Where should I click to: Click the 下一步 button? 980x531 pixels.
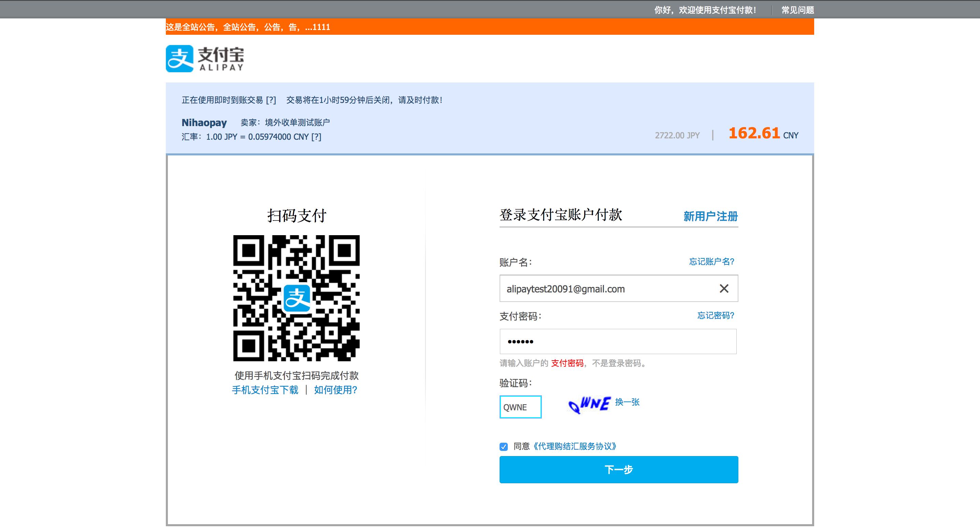618,470
